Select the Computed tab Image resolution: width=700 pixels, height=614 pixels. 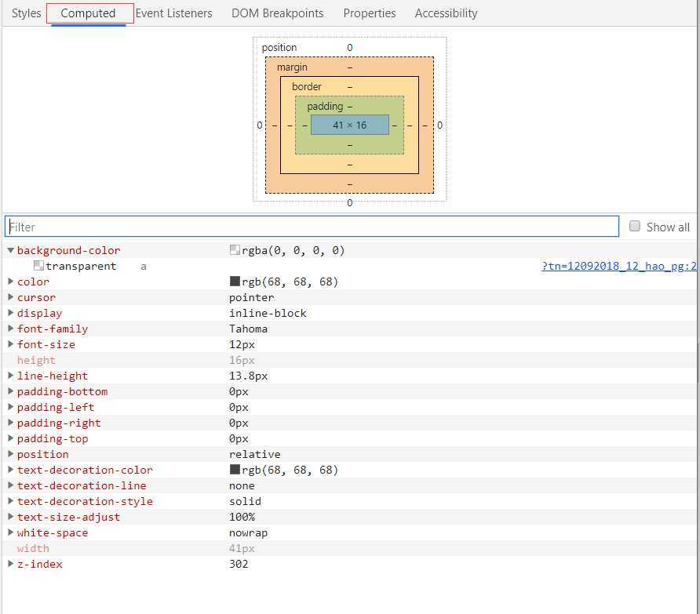[x=89, y=13]
